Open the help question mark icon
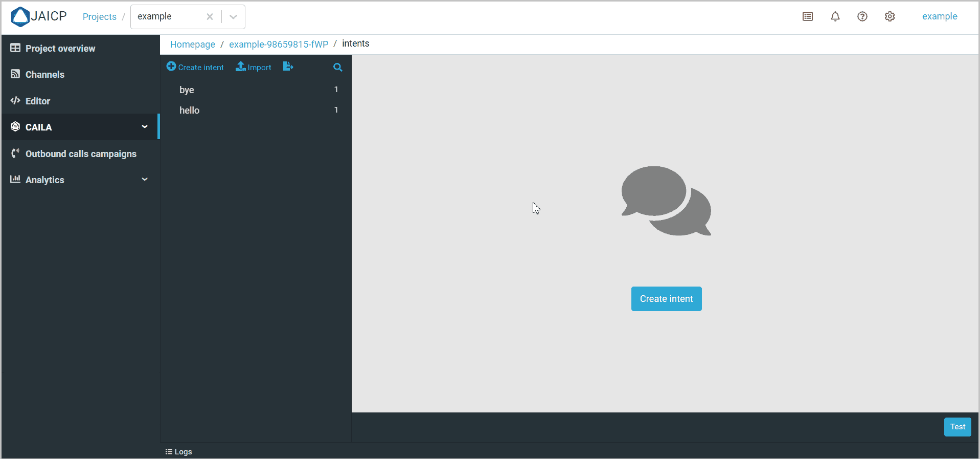This screenshot has width=980, height=459. [x=862, y=16]
